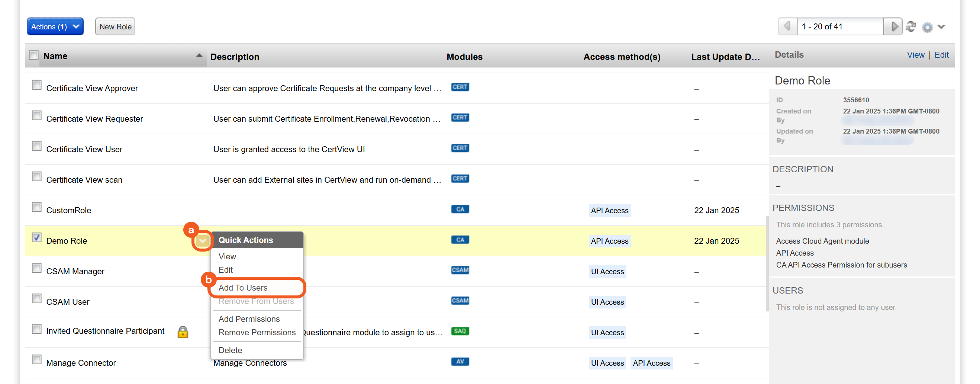Viewport: 980px width, 384px height.
Task: Open the Actions (1) dropdown
Action: [55, 27]
